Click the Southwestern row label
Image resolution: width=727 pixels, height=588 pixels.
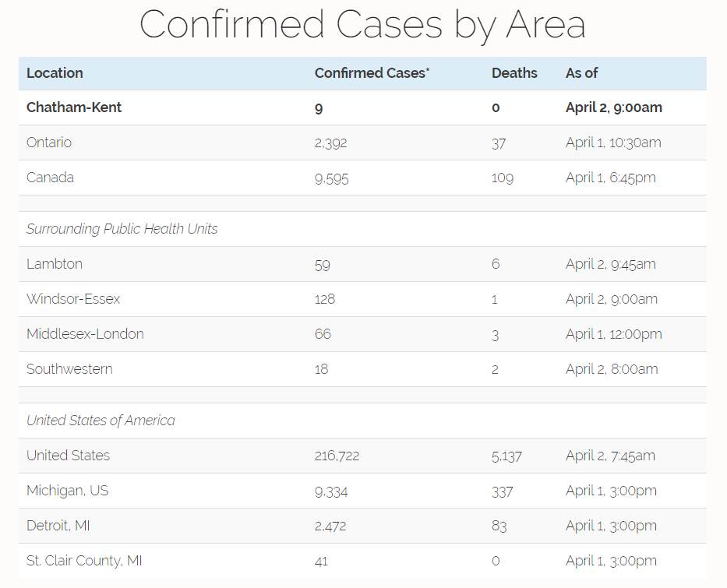[69, 369]
